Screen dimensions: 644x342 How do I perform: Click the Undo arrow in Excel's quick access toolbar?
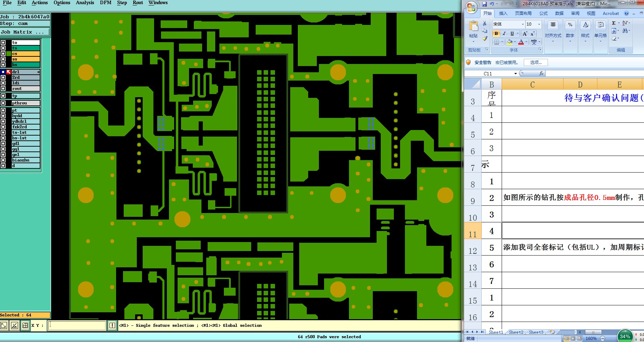click(492, 4)
